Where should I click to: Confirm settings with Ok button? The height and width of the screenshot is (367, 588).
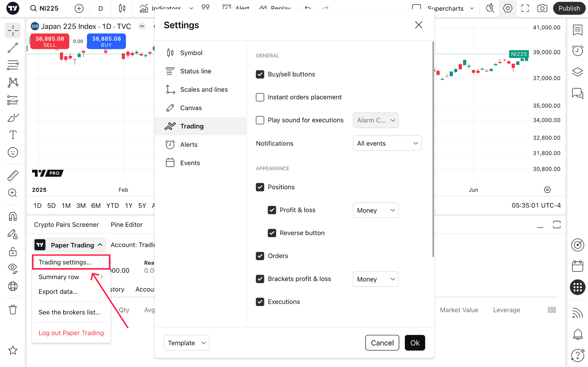pos(415,343)
